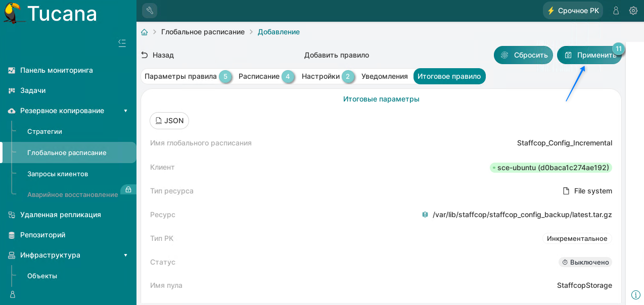
Task: Click the Задачи sidebar icon
Action: coord(12,91)
